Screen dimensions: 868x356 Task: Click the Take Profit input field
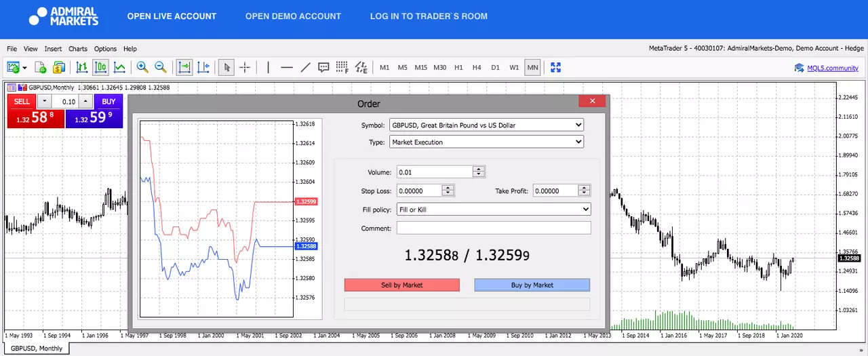(x=556, y=191)
